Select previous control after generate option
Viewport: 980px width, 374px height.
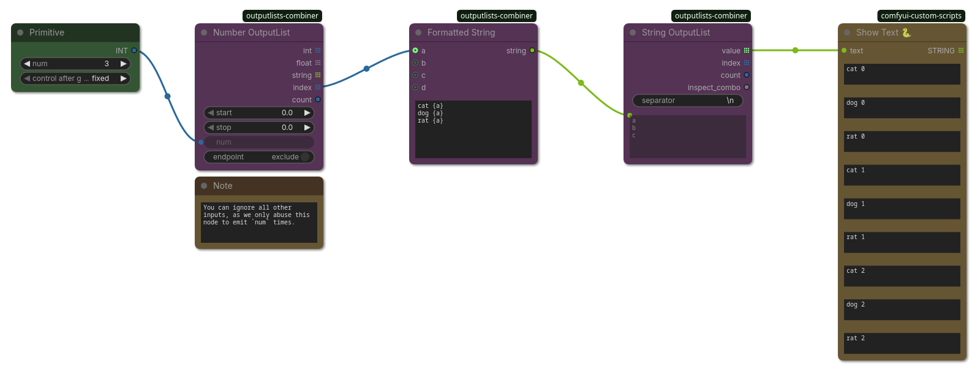coord(27,78)
